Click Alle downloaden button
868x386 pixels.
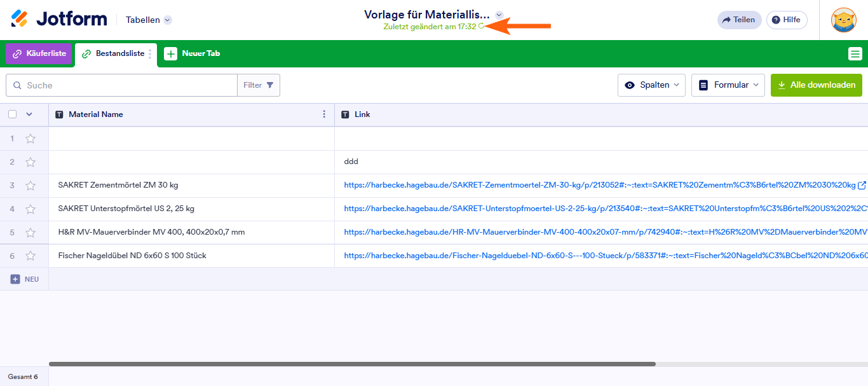(x=817, y=85)
